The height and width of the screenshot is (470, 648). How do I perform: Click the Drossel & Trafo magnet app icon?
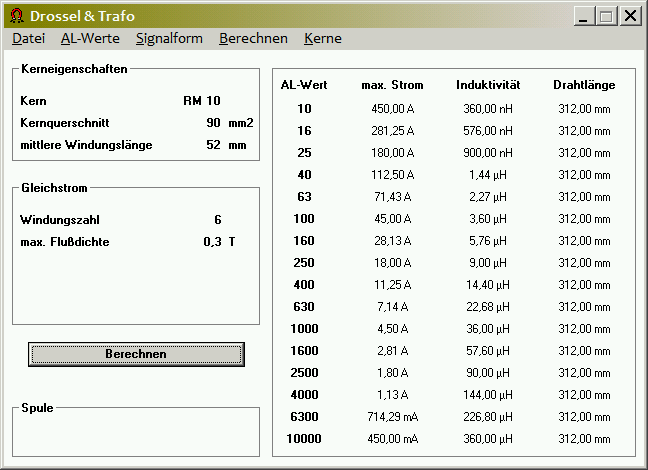tap(17, 16)
